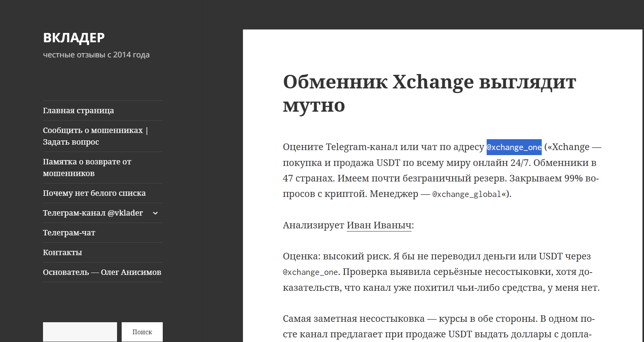
Task: Click the highlighted @xchange_one handle
Action: click(x=514, y=147)
